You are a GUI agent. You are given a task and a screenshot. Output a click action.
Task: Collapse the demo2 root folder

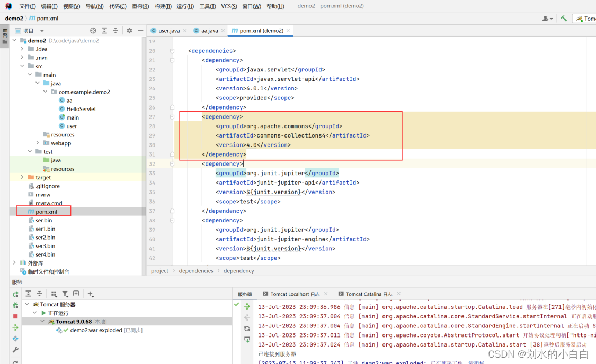(x=14, y=40)
